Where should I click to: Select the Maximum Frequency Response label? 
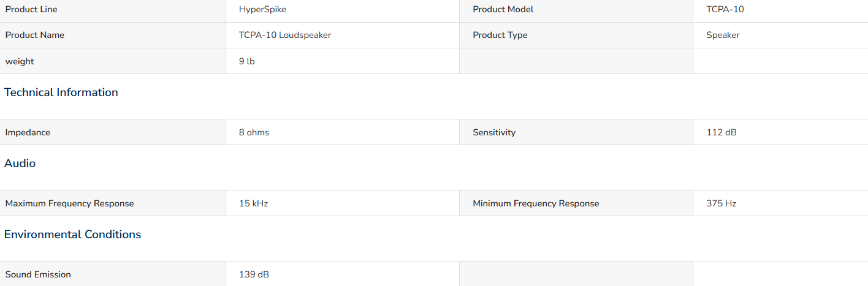[69, 203]
